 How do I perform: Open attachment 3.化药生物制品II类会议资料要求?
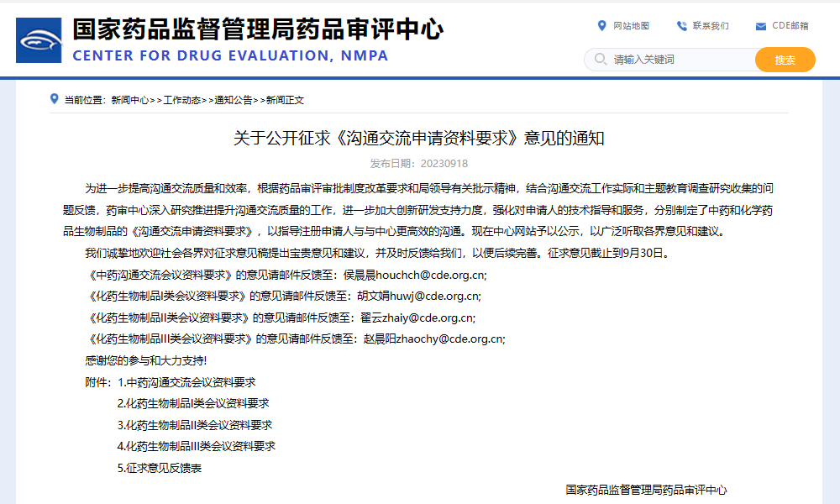tap(195, 425)
